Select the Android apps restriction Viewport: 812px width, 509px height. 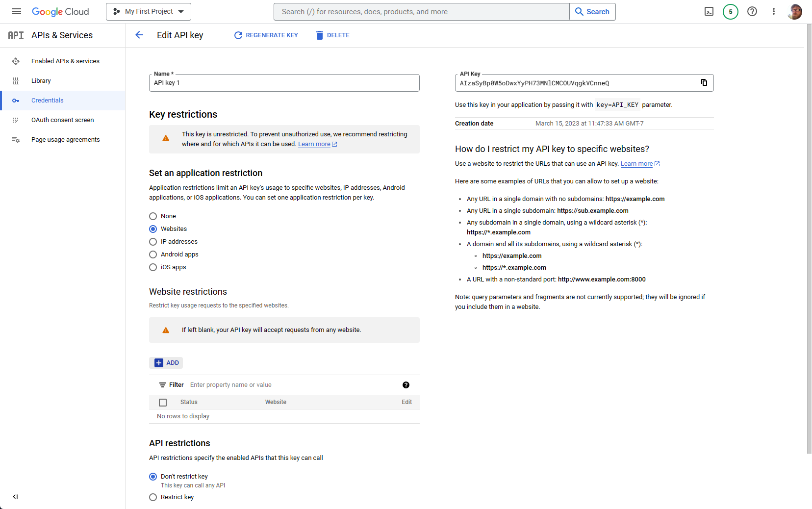coord(153,254)
